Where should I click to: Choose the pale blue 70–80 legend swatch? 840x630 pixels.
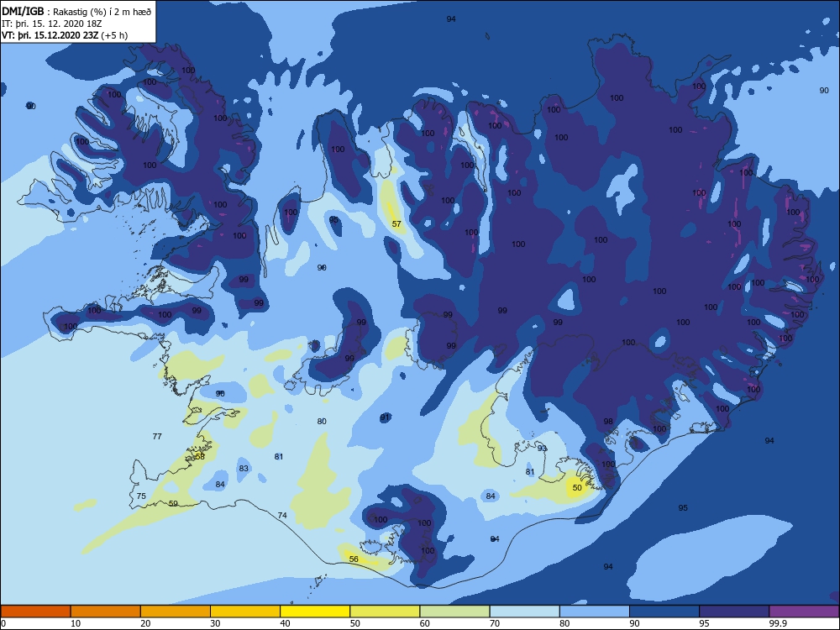[x=524, y=612]
